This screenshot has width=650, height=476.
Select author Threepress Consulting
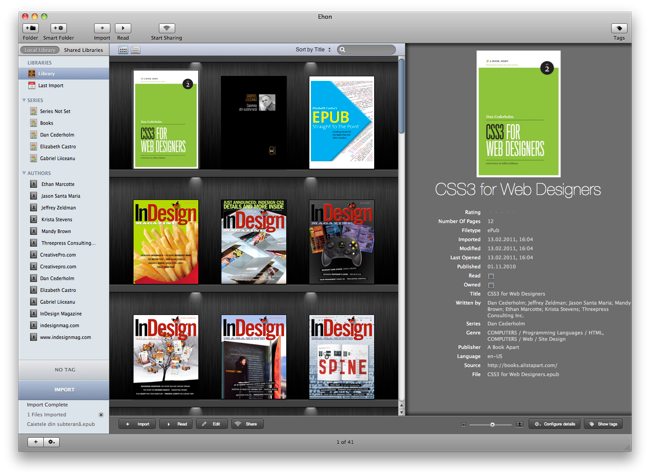click(x=68, y=243)
